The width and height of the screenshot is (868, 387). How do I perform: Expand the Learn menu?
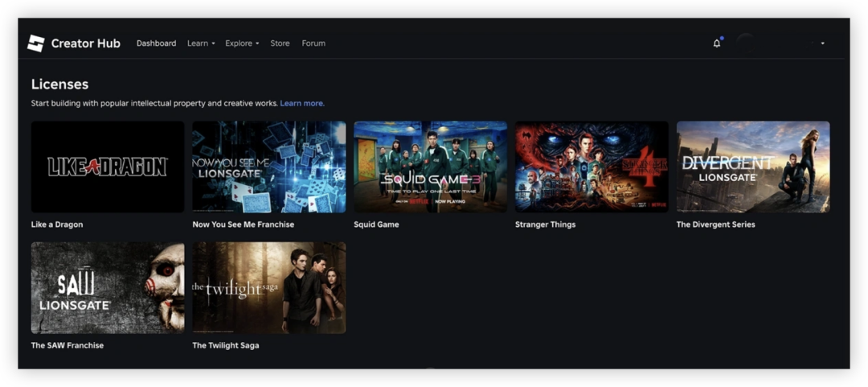pyautogui.click(x=201, y=43)
